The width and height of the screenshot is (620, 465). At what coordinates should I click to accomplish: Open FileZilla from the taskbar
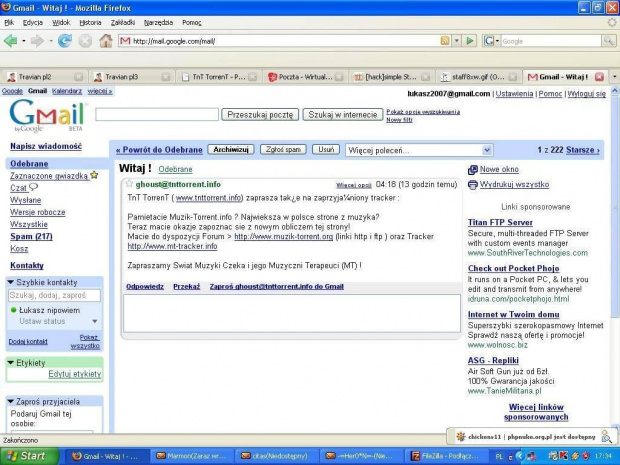pos(445,456)
